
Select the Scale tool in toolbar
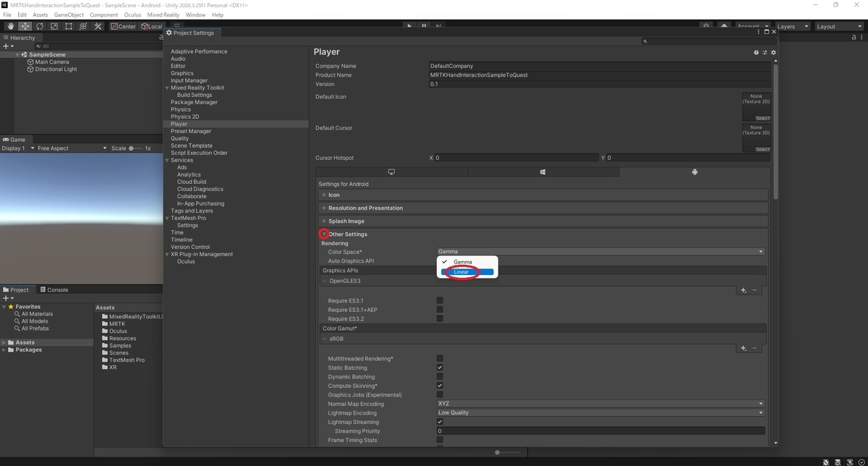54,26
